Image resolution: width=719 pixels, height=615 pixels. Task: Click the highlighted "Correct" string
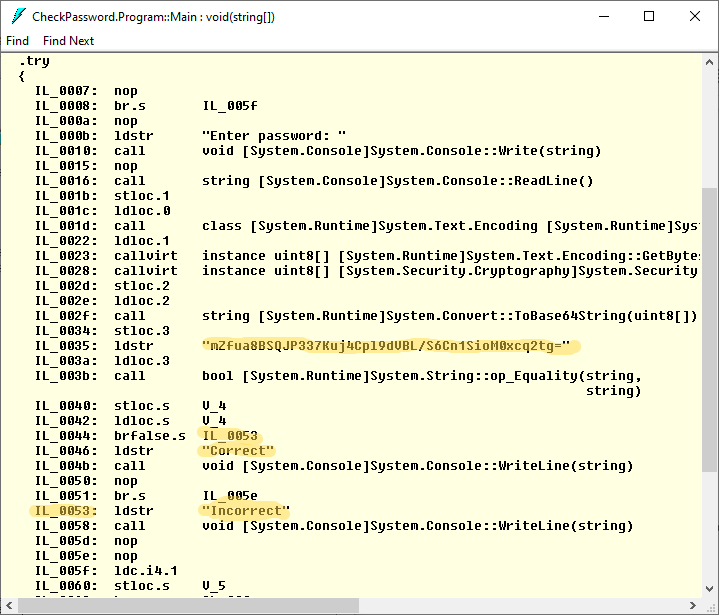(x=238, y=451)
